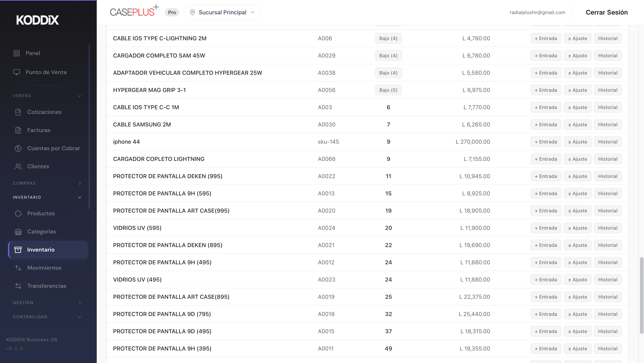Click ± Ajuste for CABLE SAMSUNG 2M
The height and width of the screenshot is (363, 644).
click(577, 124)
